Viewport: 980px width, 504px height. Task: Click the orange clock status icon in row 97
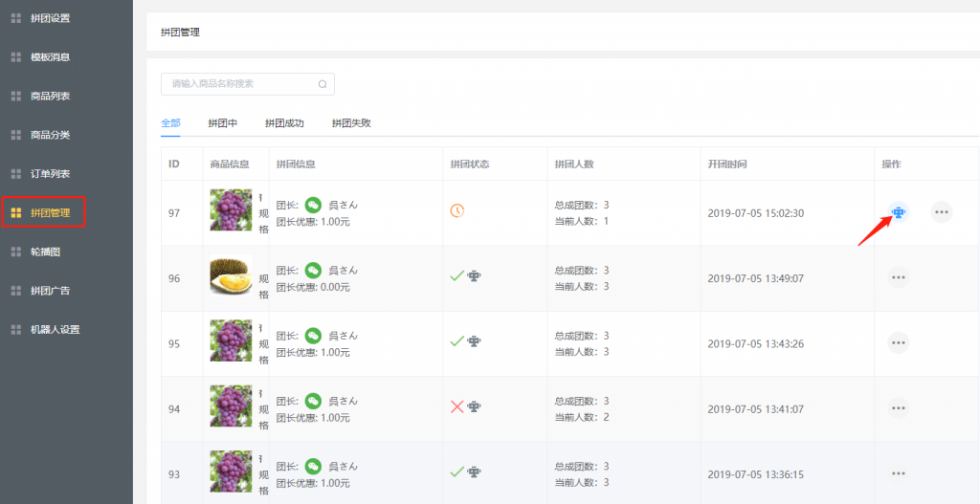457,211
